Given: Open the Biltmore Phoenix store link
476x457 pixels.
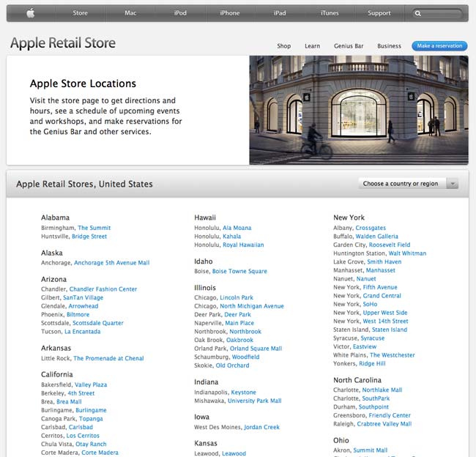Looking at the screenshot, I should pos(78,315).
